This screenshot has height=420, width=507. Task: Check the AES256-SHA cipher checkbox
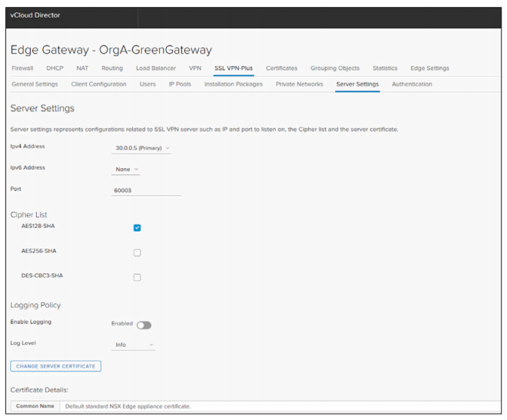(x=137, y=253)
